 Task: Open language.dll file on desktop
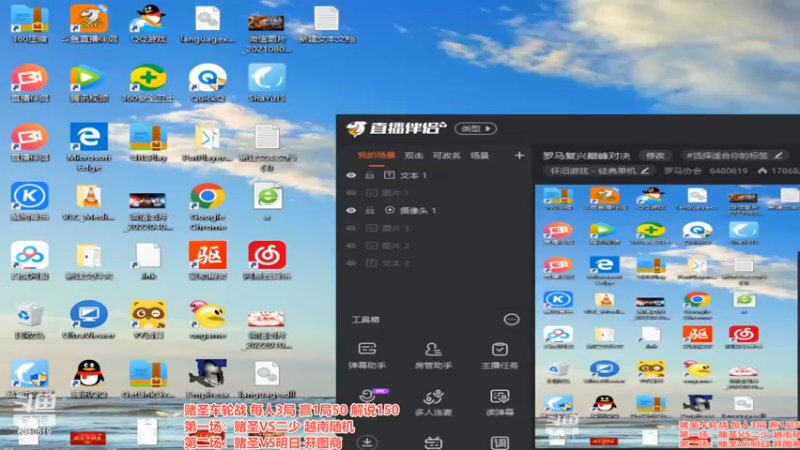(267, 379)
